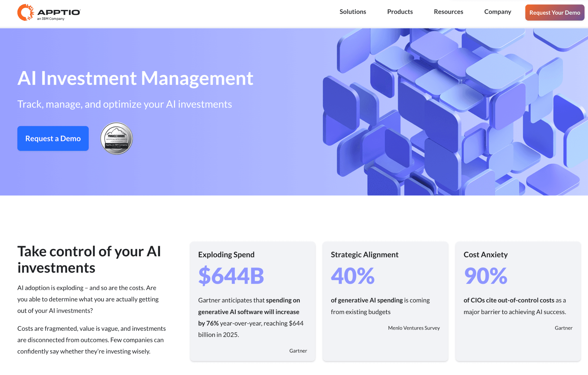Open the Company menu

point(498,12)
